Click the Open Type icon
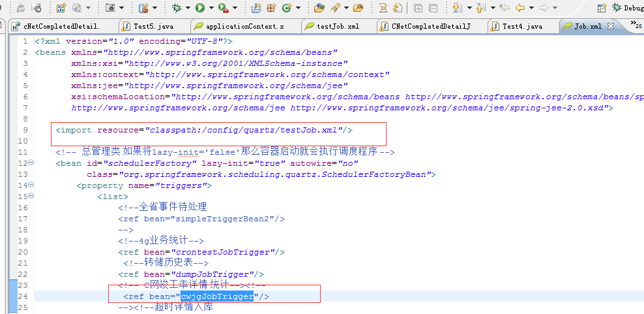Image resolution: width=644 pixels, height=314 pixels. [319, 7]
